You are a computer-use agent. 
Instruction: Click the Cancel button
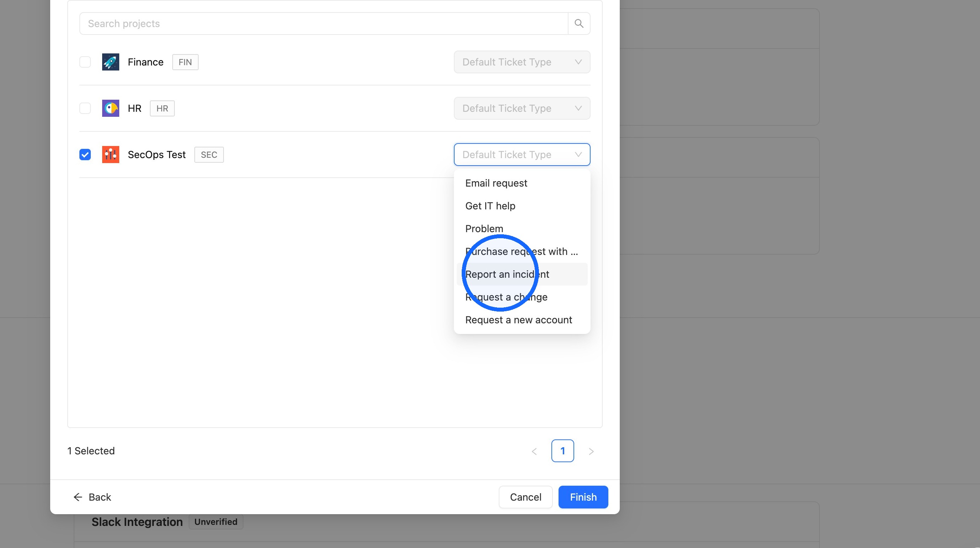(525, 497)
